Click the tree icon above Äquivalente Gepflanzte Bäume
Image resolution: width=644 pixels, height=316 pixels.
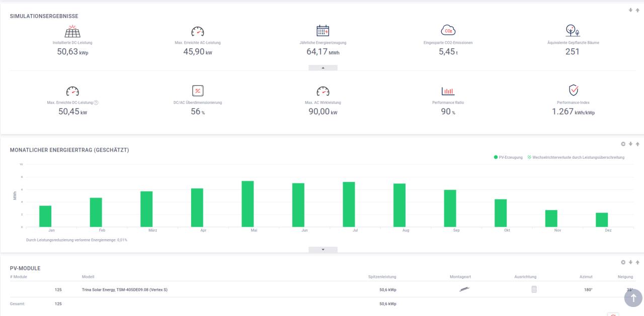(x=573, y=31)
